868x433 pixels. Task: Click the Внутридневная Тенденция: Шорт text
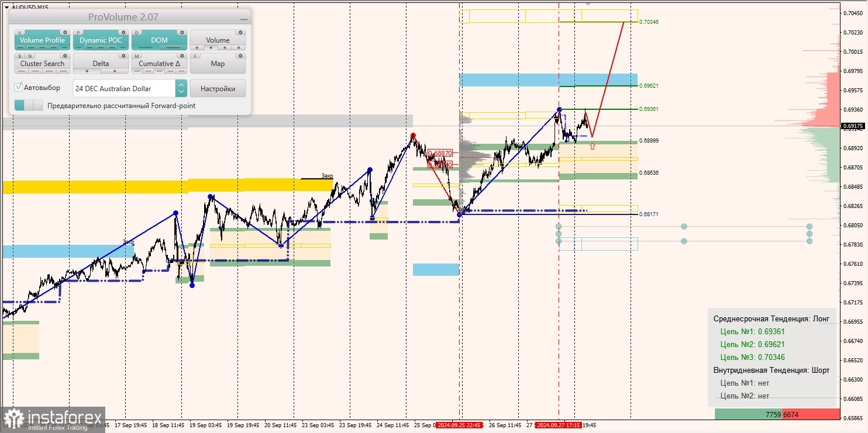771,370
